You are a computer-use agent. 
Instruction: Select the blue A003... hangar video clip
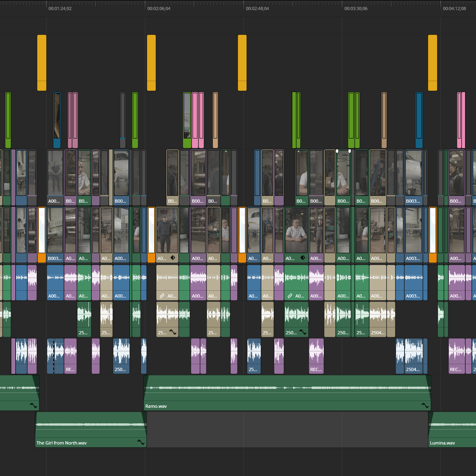(413, 234)
